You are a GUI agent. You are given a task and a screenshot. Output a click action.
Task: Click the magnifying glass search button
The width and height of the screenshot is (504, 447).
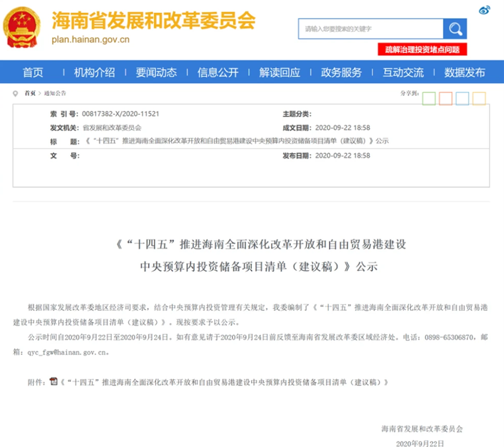(x=455, y=29)
